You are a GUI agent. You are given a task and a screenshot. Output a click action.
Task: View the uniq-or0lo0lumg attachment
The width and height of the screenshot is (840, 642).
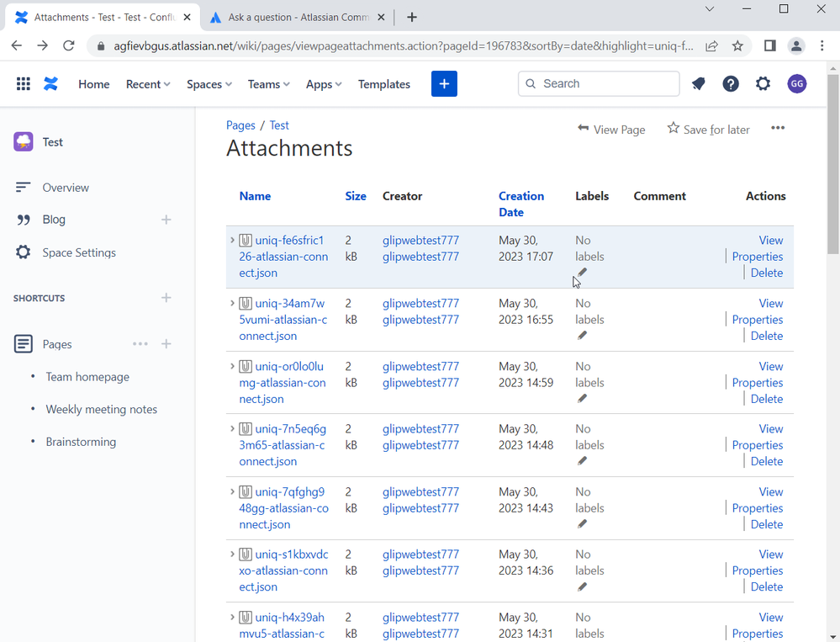point(771,367)
